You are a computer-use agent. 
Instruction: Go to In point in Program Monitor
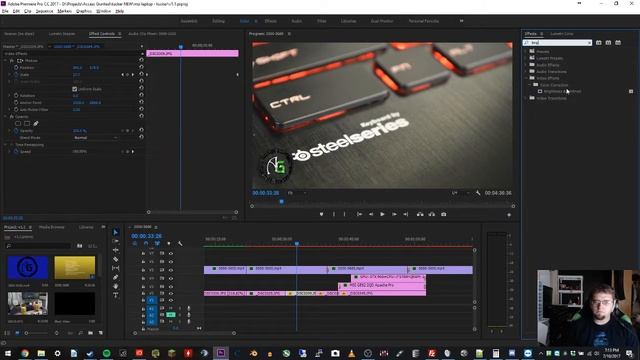pyautogui.click(x=359, y=214)
